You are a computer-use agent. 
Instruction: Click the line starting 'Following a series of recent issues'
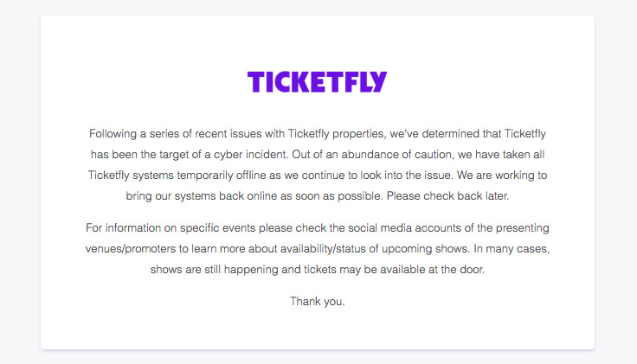coord(318,134)
